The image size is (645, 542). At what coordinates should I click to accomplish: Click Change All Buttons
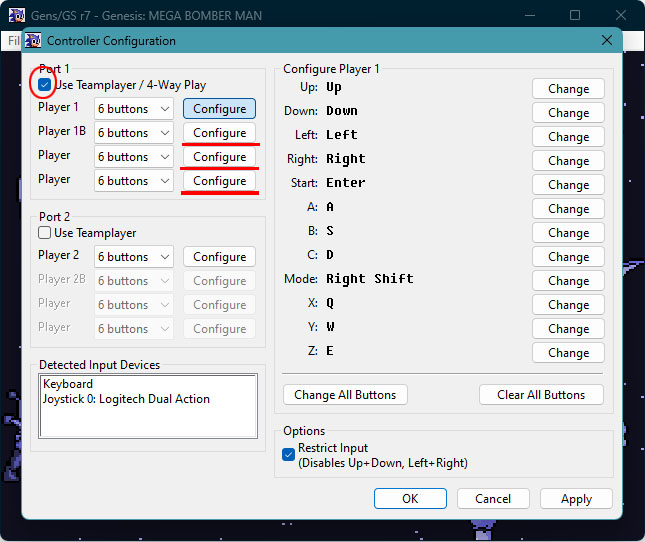click(x=345, y=395)
